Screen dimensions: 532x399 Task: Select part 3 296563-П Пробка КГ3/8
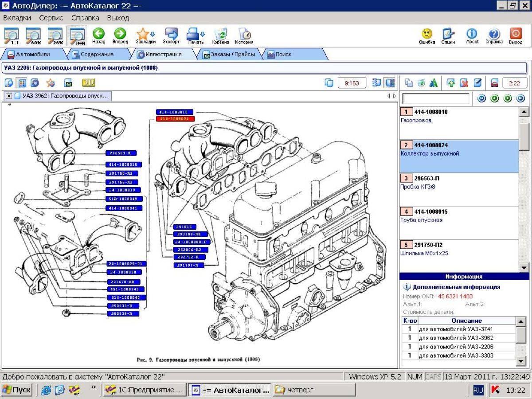[459, 189]
